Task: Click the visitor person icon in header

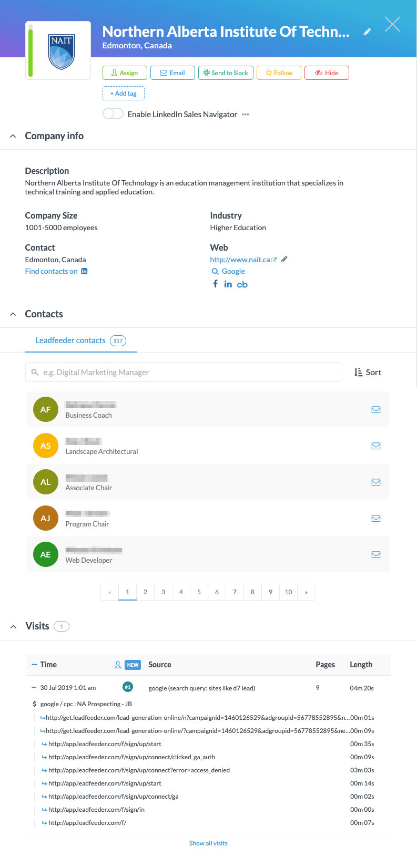Action: pos(118,665)
